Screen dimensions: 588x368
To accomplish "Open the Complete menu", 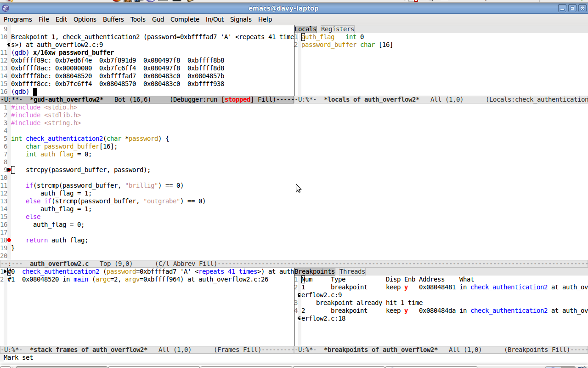I will (185, 19).
